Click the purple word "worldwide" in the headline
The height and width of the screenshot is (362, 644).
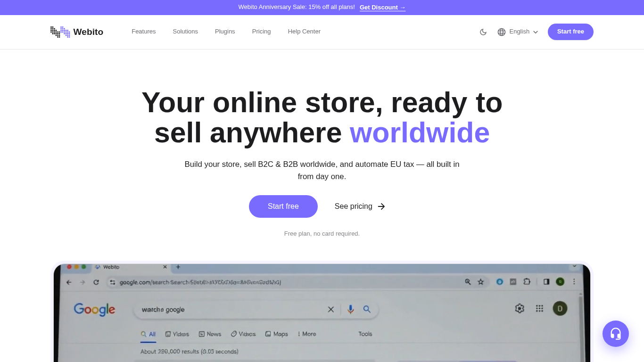pos(420,132)
